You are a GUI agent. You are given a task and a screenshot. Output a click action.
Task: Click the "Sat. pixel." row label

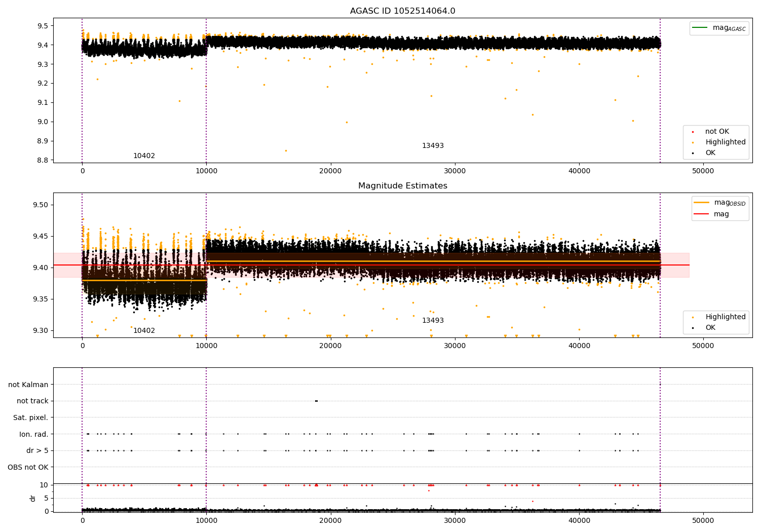[31, 418]
